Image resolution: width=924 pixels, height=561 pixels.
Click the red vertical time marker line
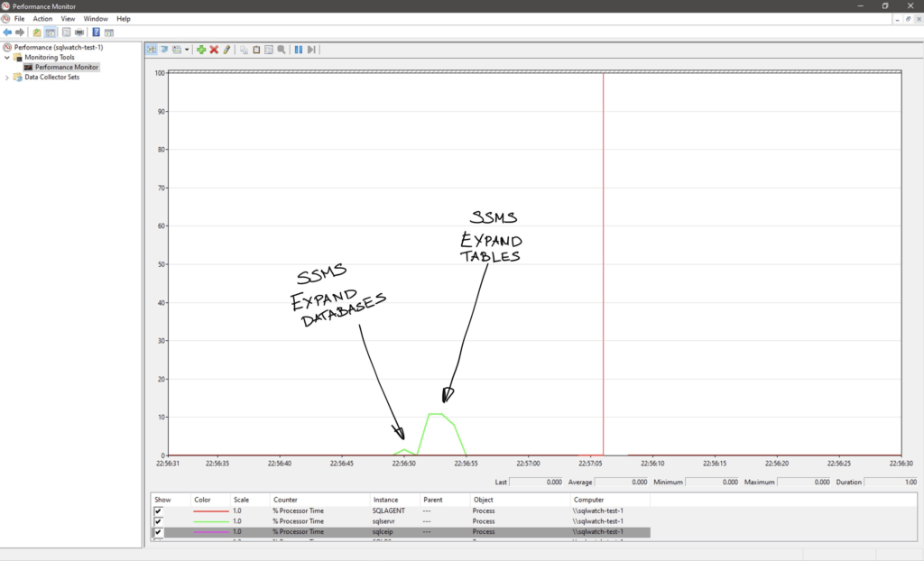click(603, 264)
